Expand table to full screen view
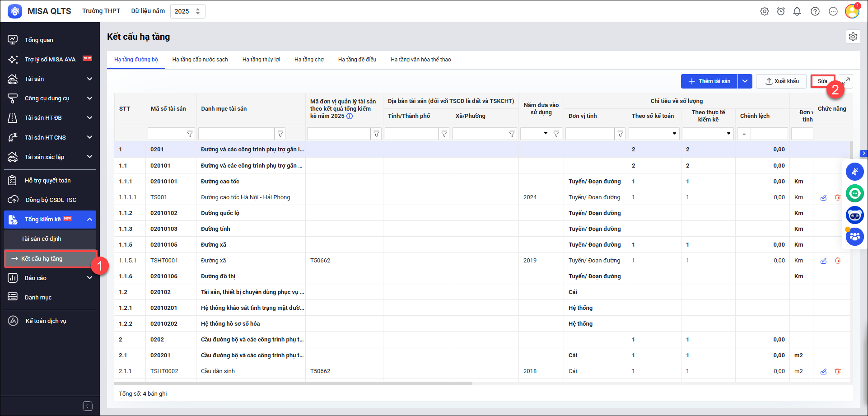Screen dimensions: 868x416 846,81
